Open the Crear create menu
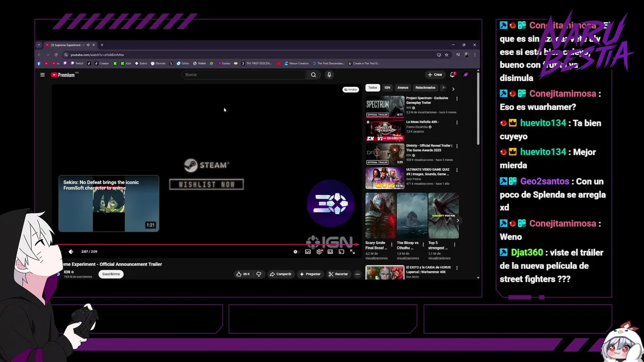 coord(435,75)
